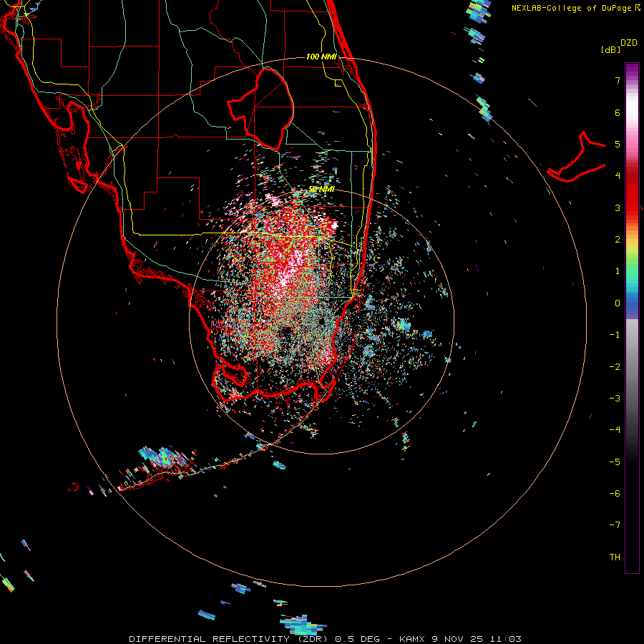Click the 50 NMI range ring label
The width and height of the screenshot is (644, 644).
[321, 190]
